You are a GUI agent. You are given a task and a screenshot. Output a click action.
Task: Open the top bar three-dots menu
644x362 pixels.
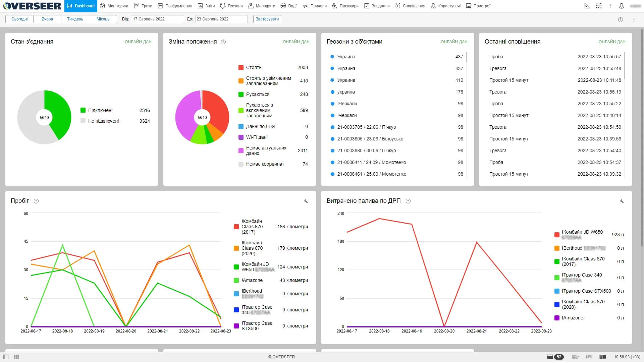pyautogui.click(x=610, y=6)
